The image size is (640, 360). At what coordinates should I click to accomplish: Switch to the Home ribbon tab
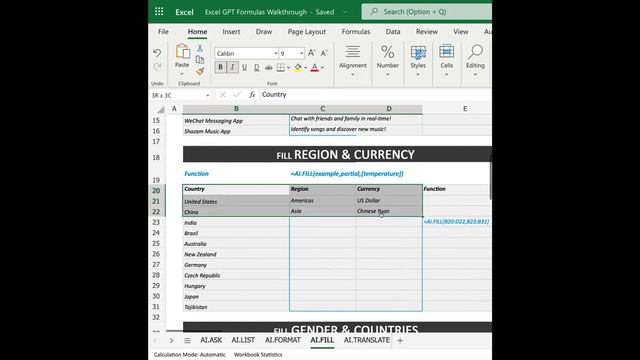point(198,31)
